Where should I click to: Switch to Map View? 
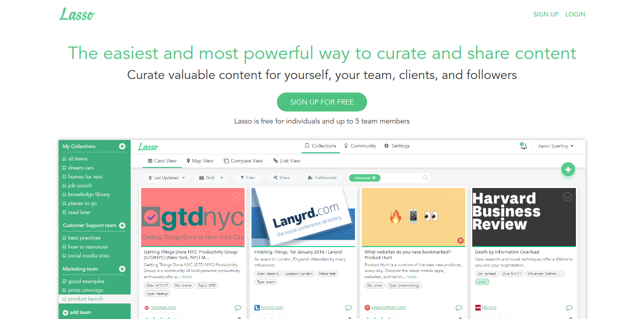[200, 161]
